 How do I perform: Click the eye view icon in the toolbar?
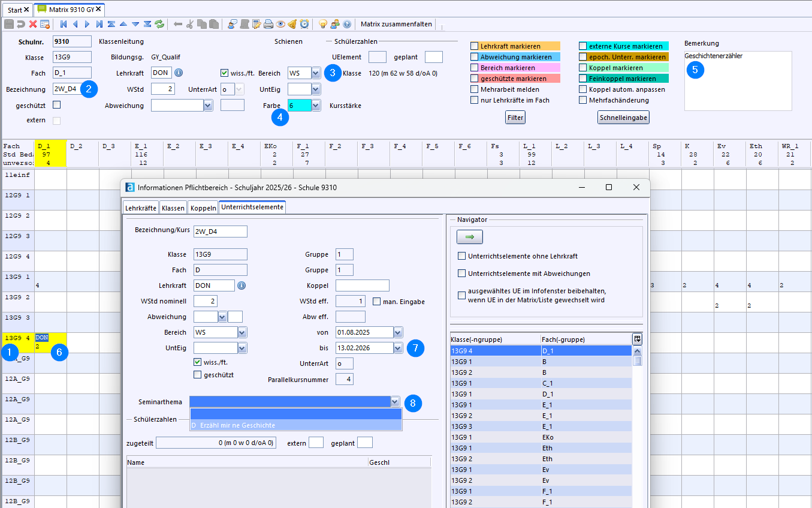click(x=280, y=24)
